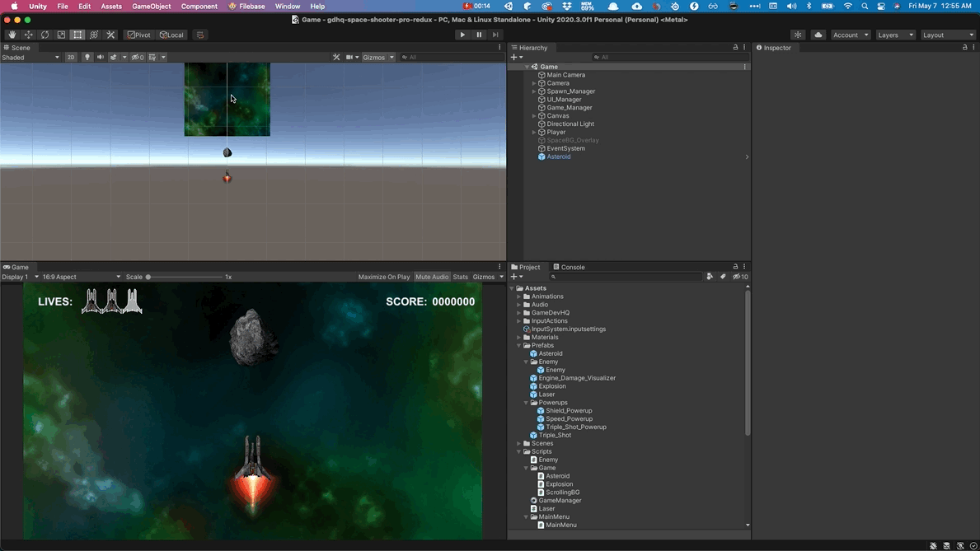Toggle scene effects skybox icon
This screenshot has height=551, width=980.
[113, 57]
